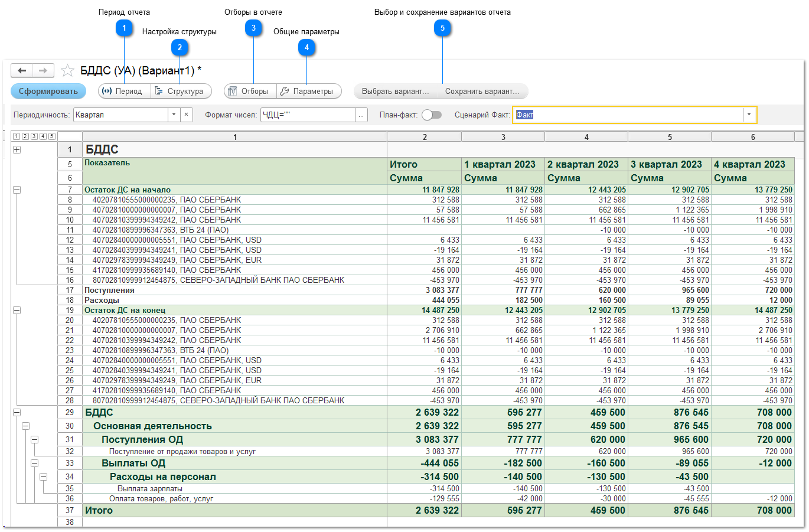Select Поступление от продажи товаров и услуг

[234, 451]
